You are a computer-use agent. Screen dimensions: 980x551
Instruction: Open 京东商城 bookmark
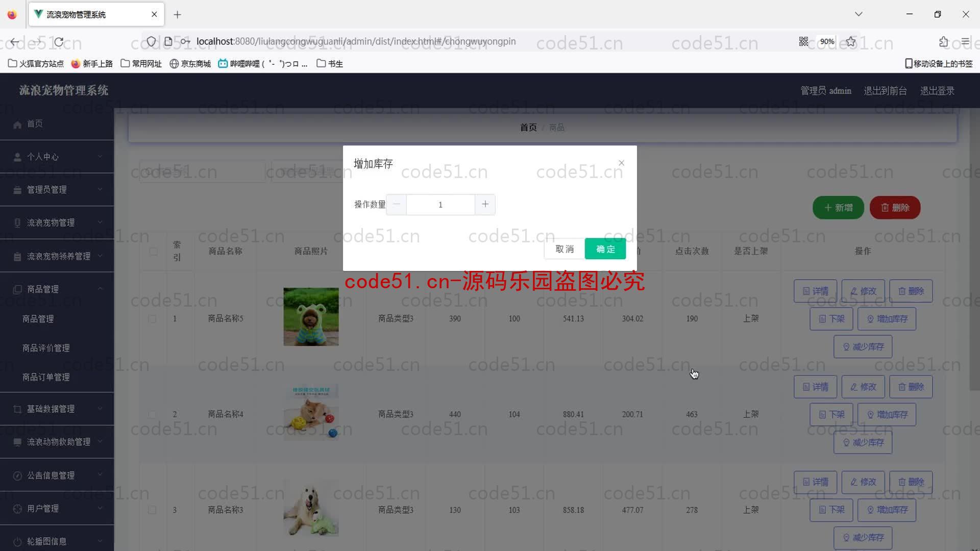click(190, 64)
